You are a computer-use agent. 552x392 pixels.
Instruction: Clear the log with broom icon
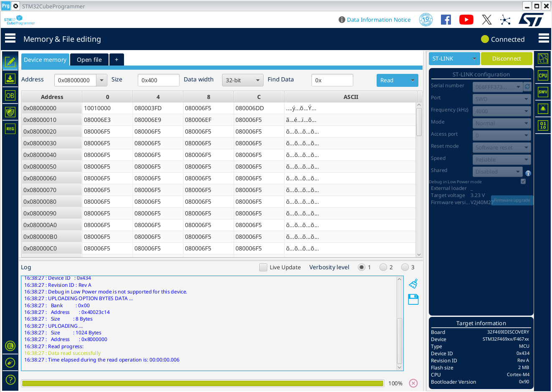(x=413, y=284)
